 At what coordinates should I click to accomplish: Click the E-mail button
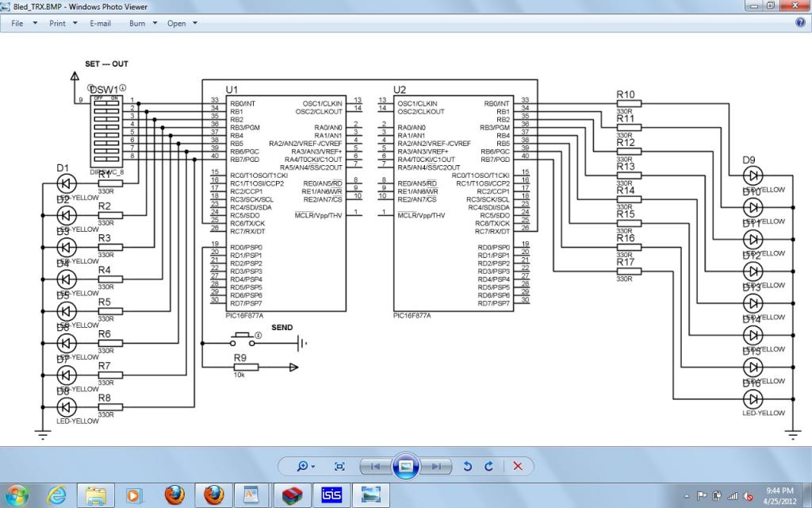(100, 24)
